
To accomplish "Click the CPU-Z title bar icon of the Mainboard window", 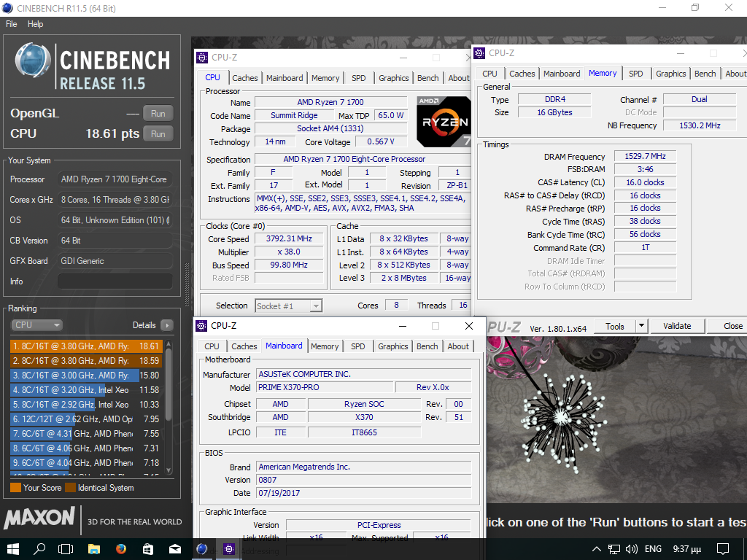I will coord(202,326).
